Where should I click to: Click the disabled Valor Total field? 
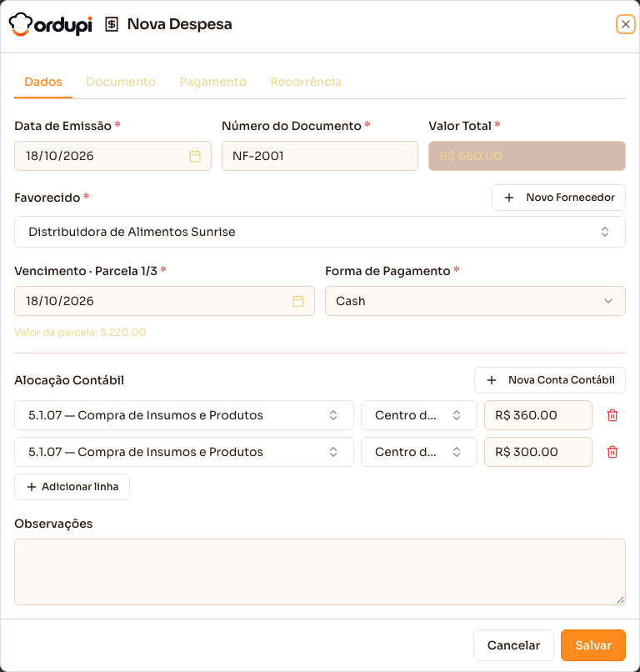[x=527, y=156]
